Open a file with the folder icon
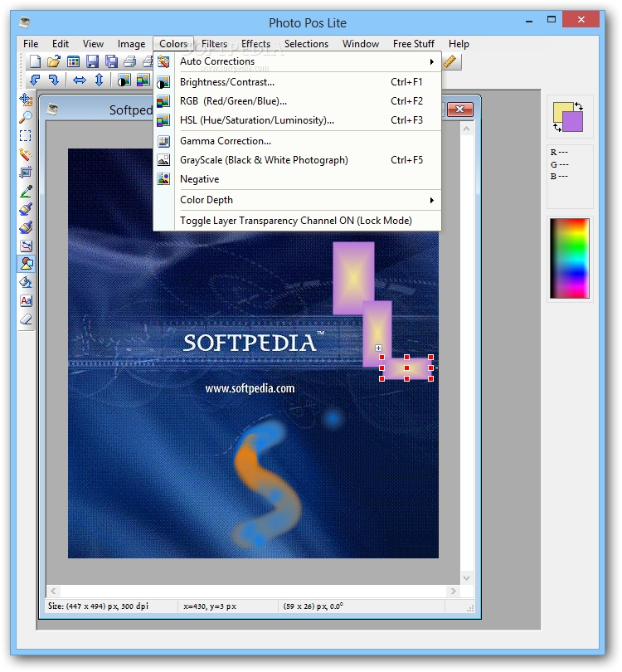 pos(54,61)
